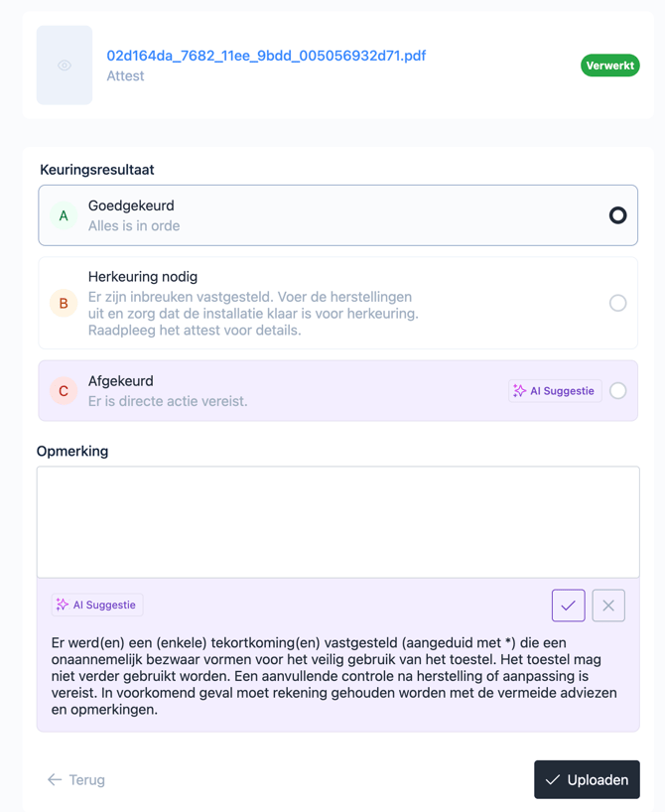The height and width of the screenshot is (812, 665).
Task: Go back with the Terug button
Action: click(x=76, y=780)
